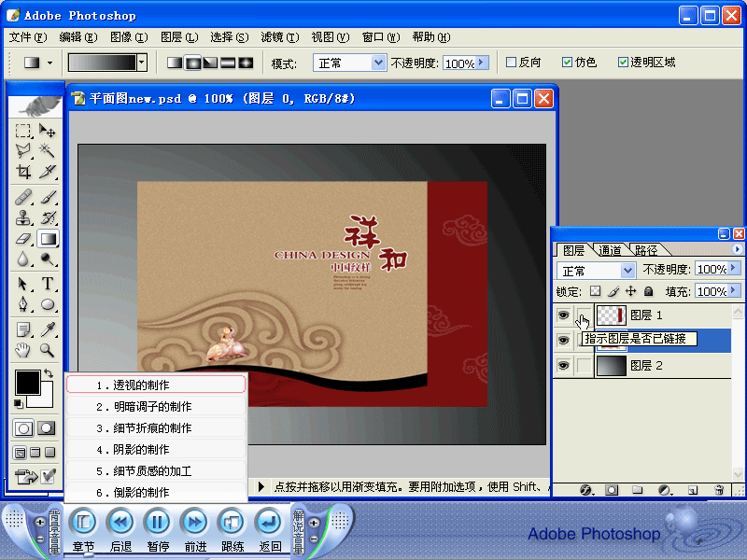
Task: Select the Eraser tool
Action: [22, 239]
